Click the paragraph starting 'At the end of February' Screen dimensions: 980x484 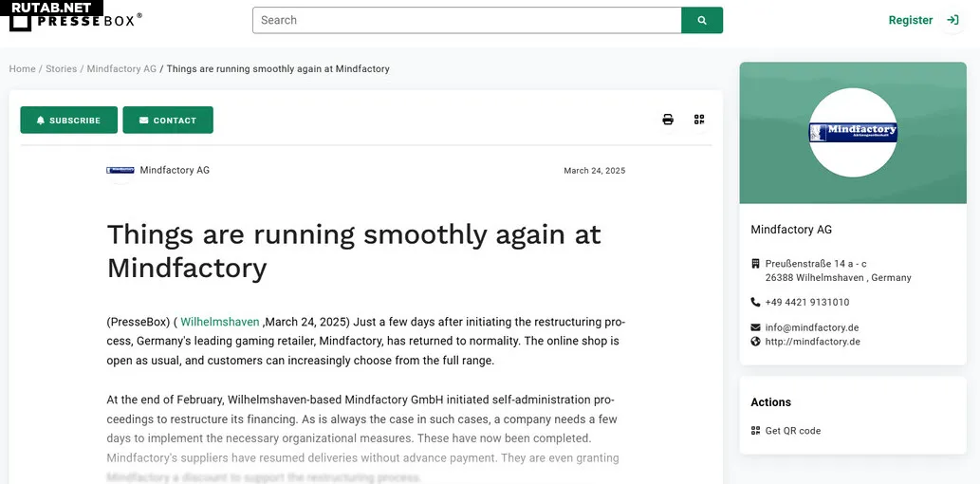point(362,437)
